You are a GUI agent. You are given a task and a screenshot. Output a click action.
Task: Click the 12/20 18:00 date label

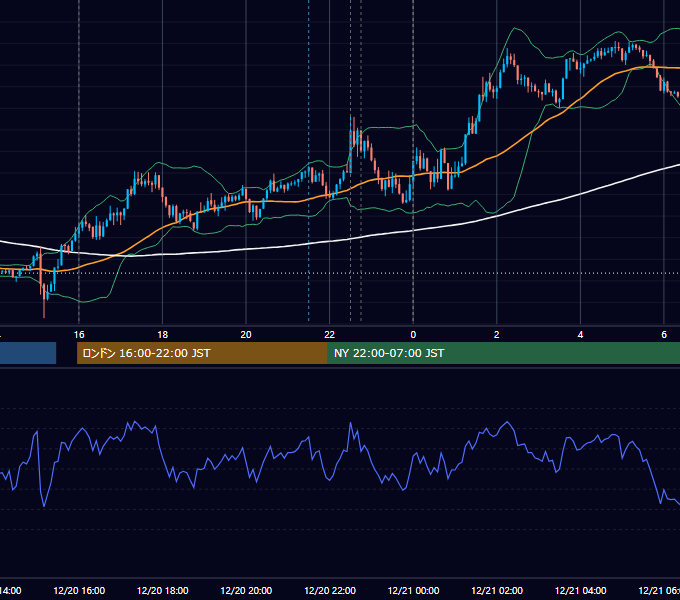(163, 590)
